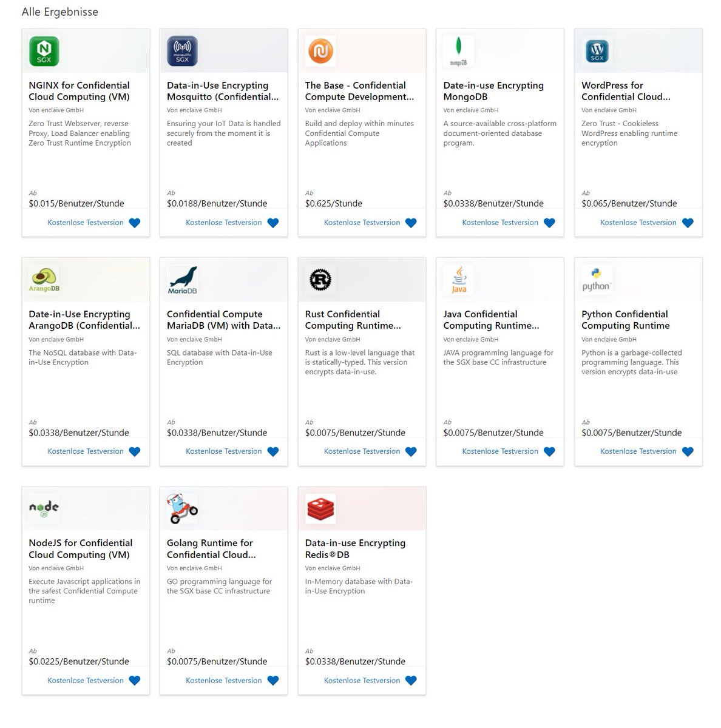Screen dimensions: 721x728
Task: Click description 'In-Memory database with Data-in-Use Encryption'
Action: coord(359,586)
